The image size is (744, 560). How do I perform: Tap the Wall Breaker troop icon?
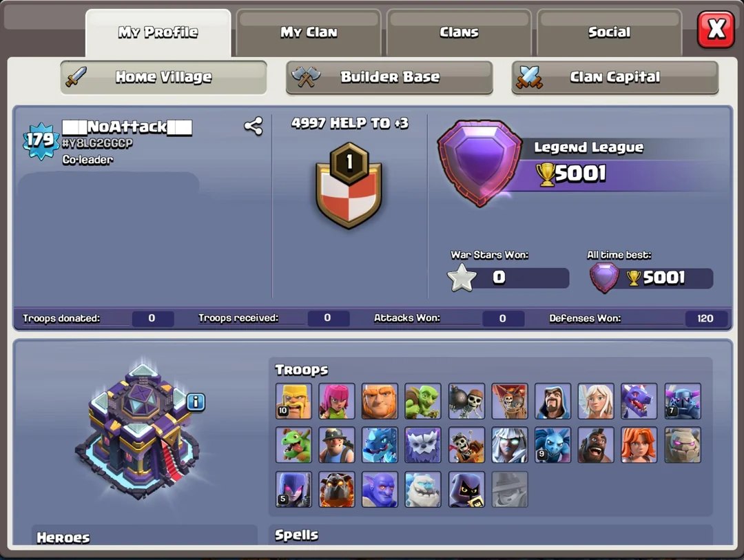tap(466, 401)
